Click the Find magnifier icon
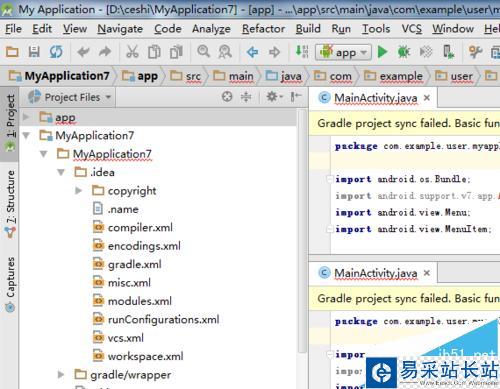 [x=203, y=52]
